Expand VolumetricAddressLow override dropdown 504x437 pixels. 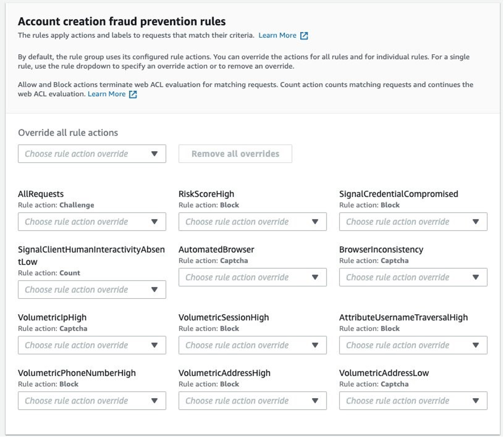[413, 401]
